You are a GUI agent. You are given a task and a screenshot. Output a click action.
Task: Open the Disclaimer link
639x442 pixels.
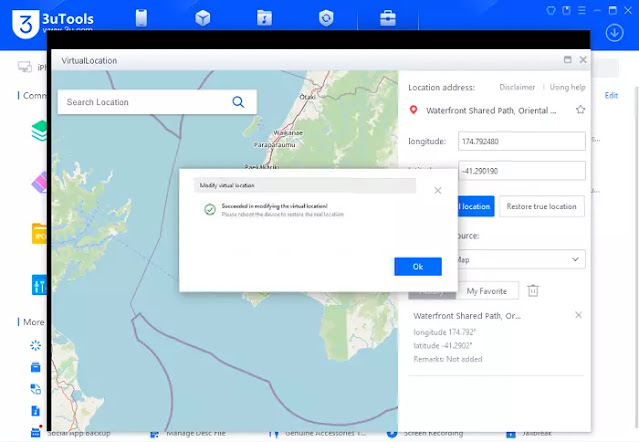pos(517,87)
